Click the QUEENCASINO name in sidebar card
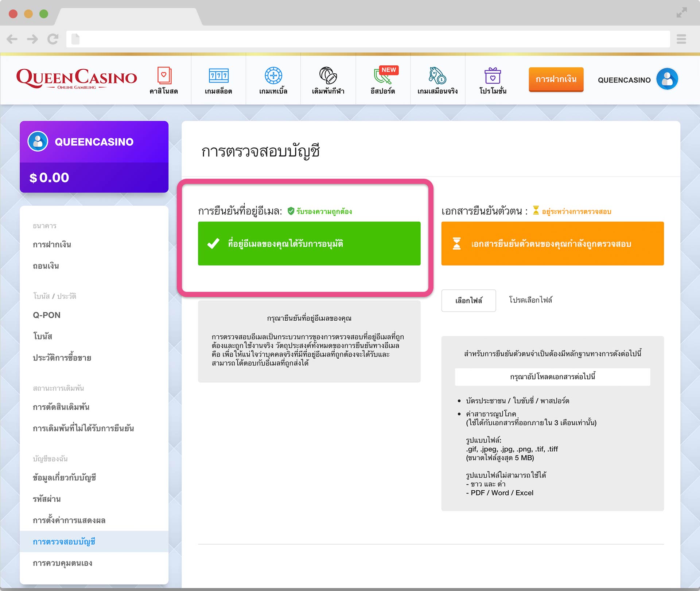700x591 pixels. tap(94, 142)
